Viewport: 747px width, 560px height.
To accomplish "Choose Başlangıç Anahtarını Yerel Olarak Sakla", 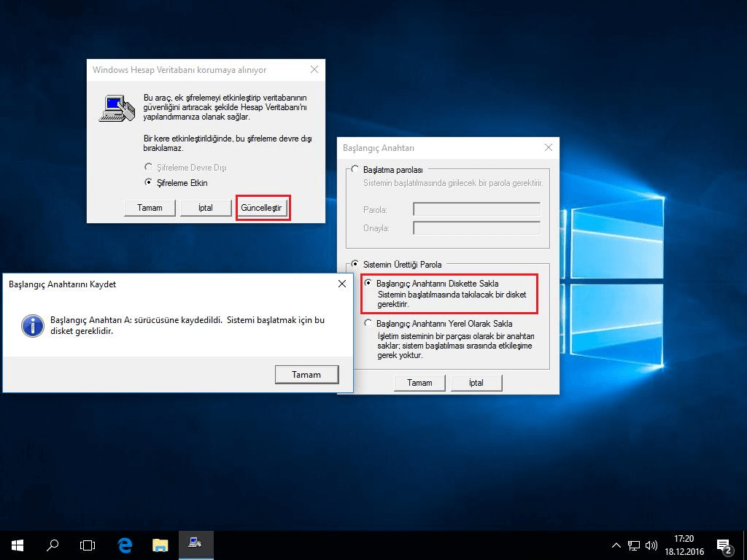I will (368, 323).
